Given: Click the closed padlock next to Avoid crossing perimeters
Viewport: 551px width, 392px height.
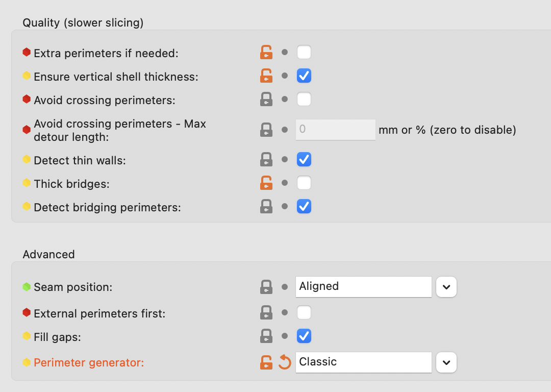Looking at the screenshot, I should [x=266, y=99].
